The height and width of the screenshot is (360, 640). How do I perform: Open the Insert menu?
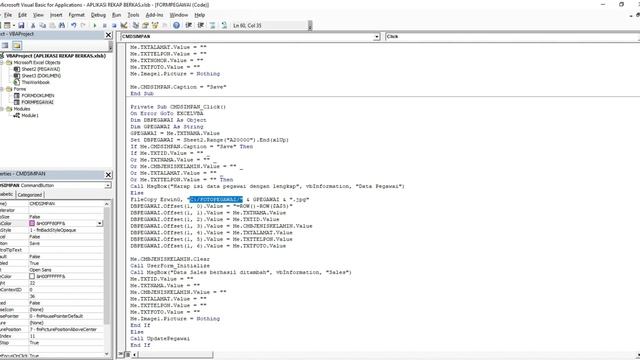[56, 15]
